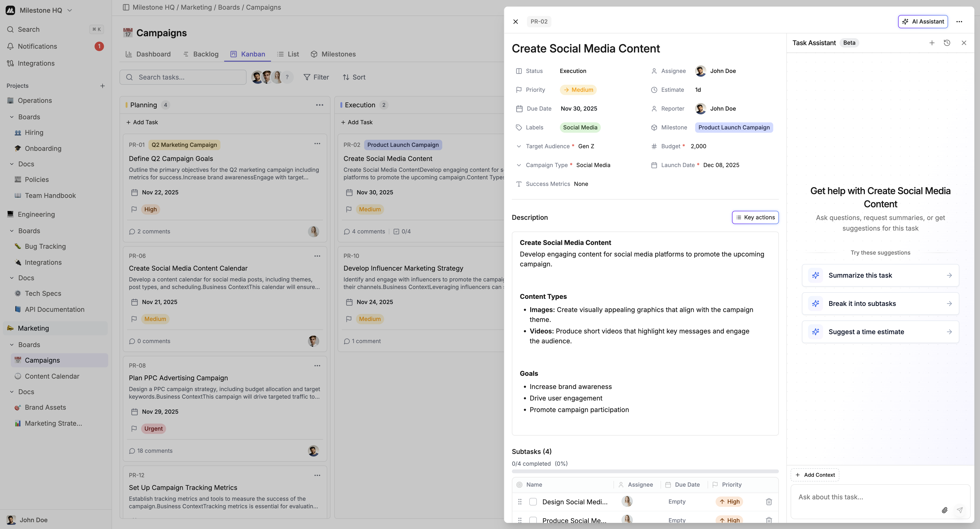Viewport: 980px width, 529px height.
Task: Open the Integrations sidebar icon
Action: pyautogui.click(x=10, y=63)
